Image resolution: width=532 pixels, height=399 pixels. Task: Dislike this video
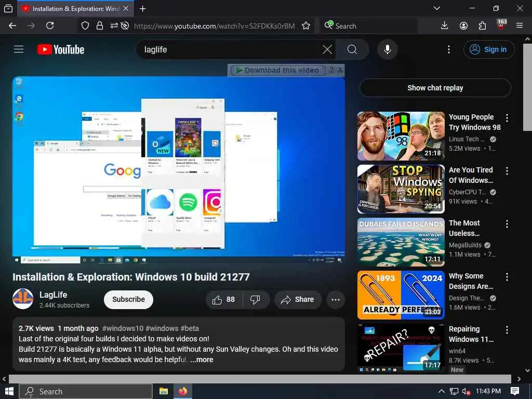[x=255, y=300]
